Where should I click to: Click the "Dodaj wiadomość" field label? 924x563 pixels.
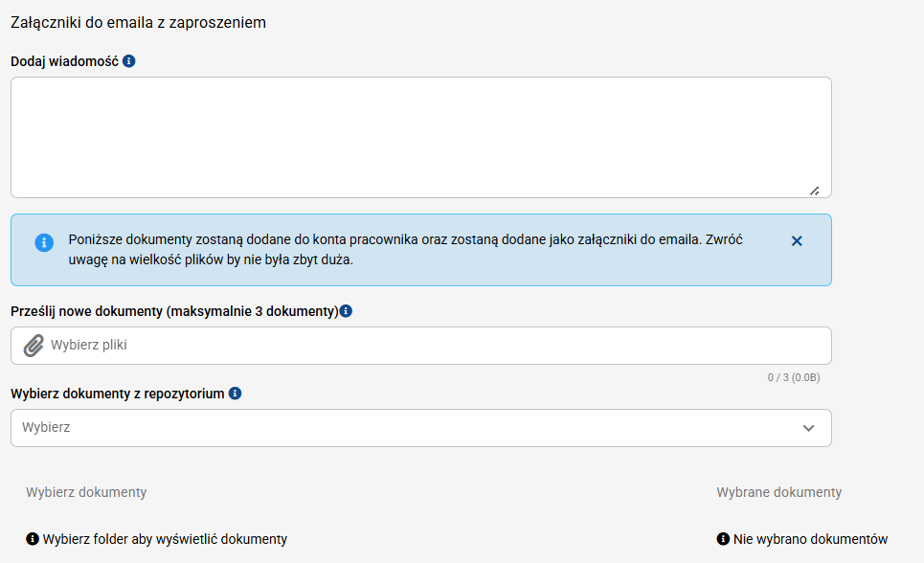pos(64,60)
